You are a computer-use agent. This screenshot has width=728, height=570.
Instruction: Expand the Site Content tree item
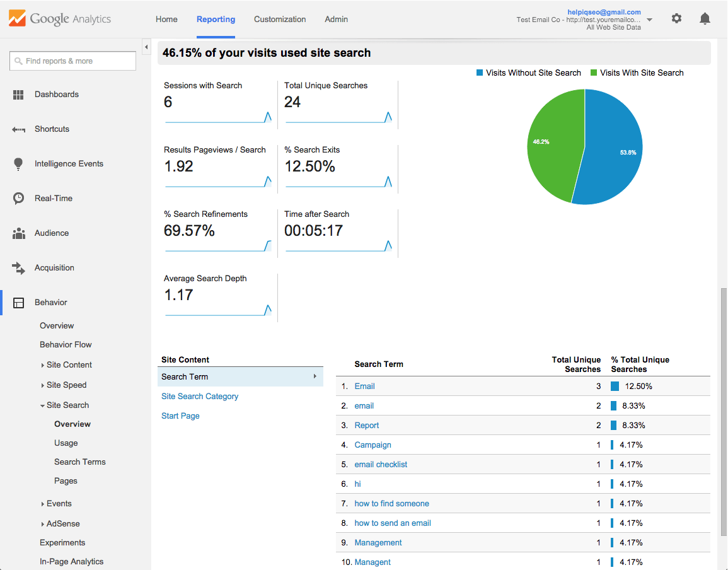(43, 365)
